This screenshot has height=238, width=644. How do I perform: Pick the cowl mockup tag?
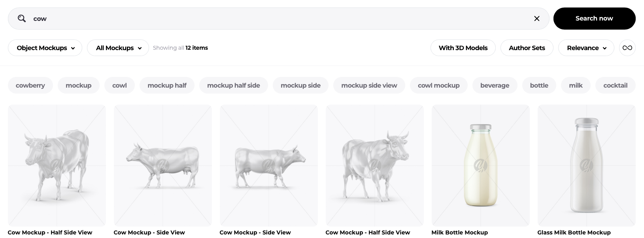point(438,85)
